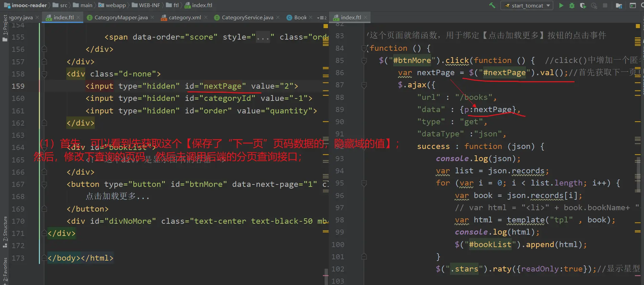
Task: Click line number 159 in left editor
Action: click(18, 86)
